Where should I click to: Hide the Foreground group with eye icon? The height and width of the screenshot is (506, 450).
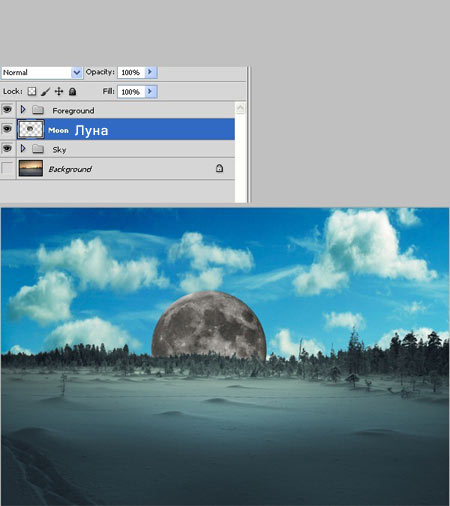tap(7, 109)
